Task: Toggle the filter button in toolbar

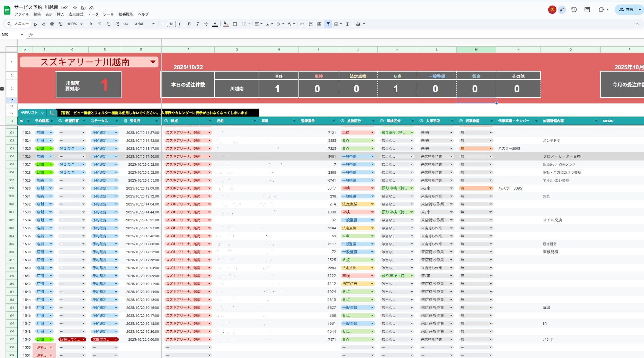Action: tap(328, 24)
